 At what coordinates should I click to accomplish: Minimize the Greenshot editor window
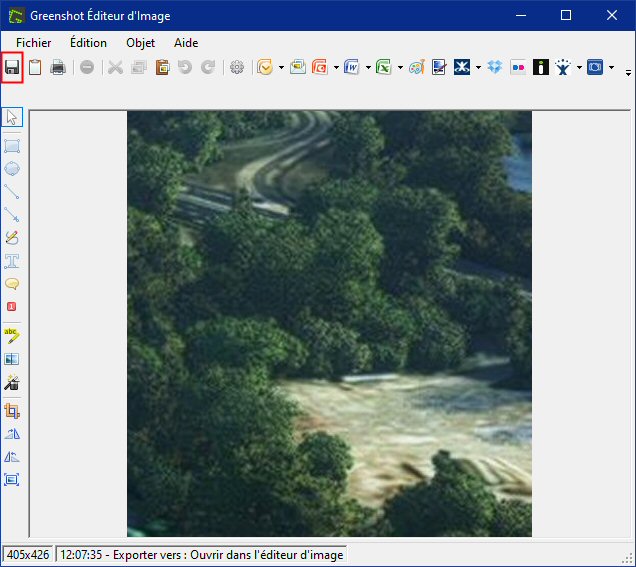[521, 15]
